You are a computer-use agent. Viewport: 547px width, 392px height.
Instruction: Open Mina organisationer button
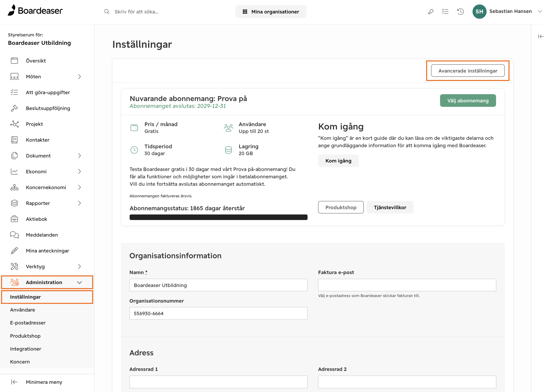coord(271,12)
